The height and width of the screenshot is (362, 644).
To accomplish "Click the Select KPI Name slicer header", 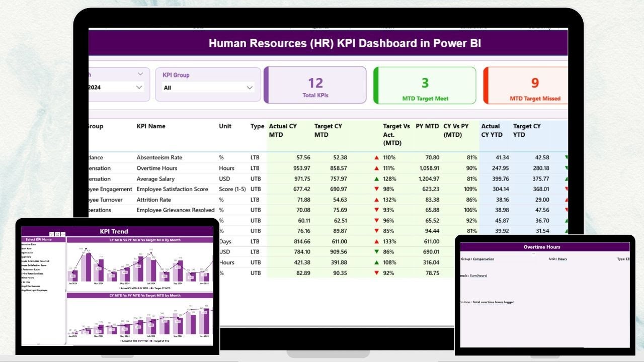I will coord(44,240).
